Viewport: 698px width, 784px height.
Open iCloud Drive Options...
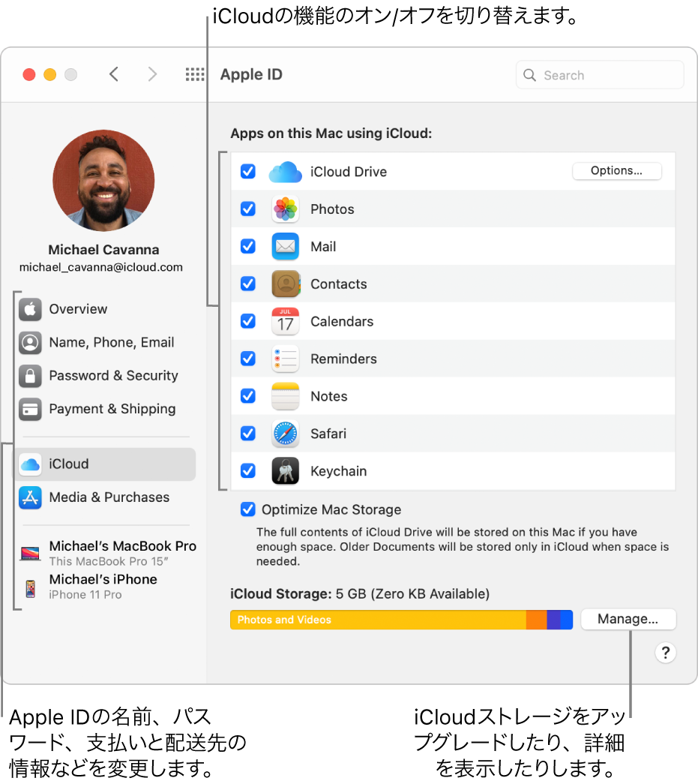pyautogui.click(x=616, y=171)
